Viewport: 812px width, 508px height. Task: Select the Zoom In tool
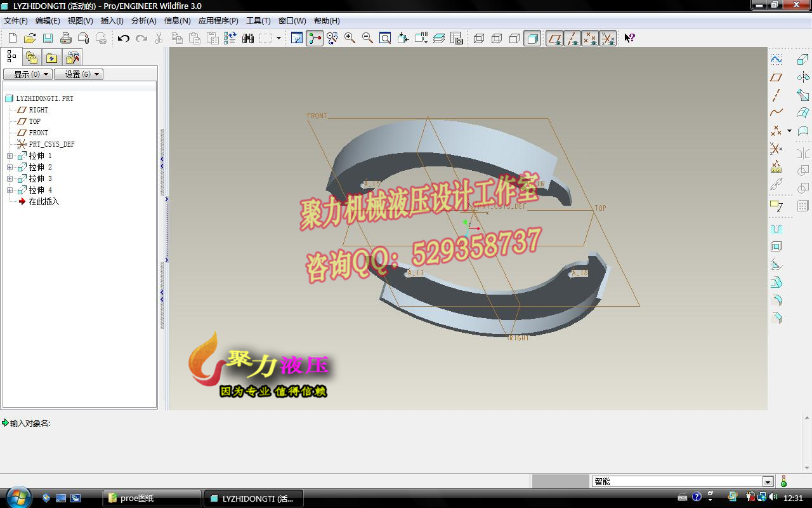point(349,38)
